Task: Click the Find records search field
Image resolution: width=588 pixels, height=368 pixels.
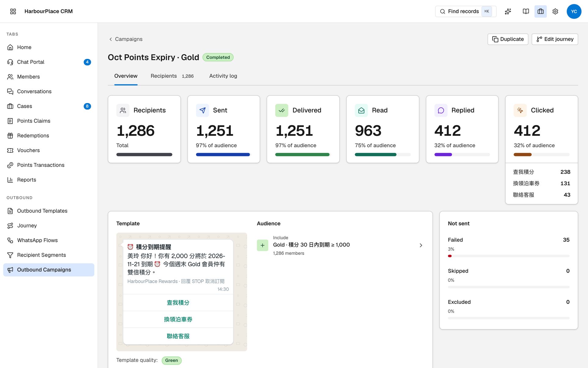Action: [x=466, y=11]
